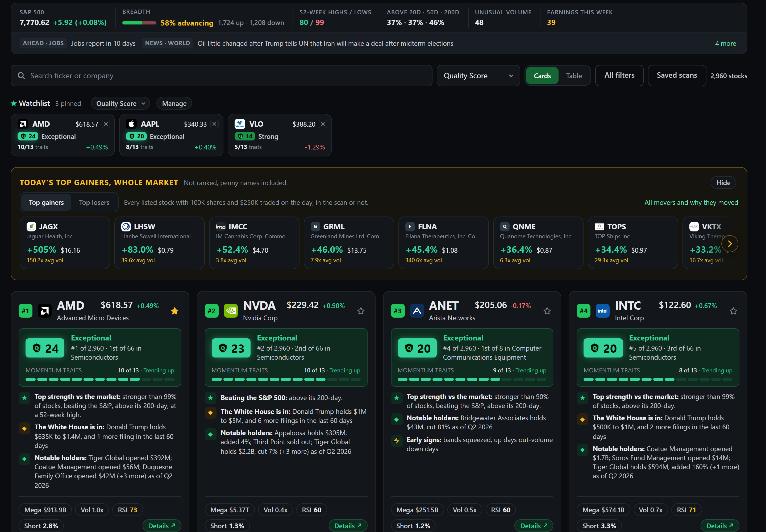Click the AMD logo in watchlist

pyautogui.click(x=23, y=124)
